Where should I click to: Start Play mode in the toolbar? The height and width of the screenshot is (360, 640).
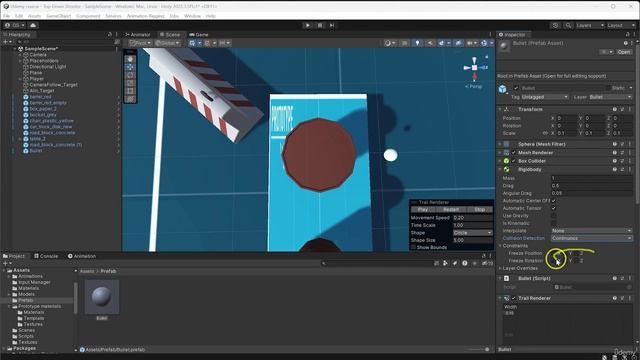[x=307, y=25]
